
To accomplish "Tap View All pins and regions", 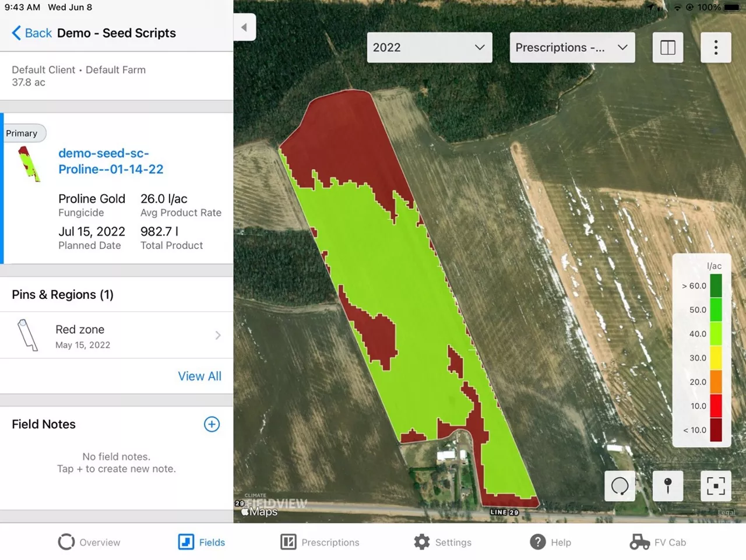I will coord(199,376).
